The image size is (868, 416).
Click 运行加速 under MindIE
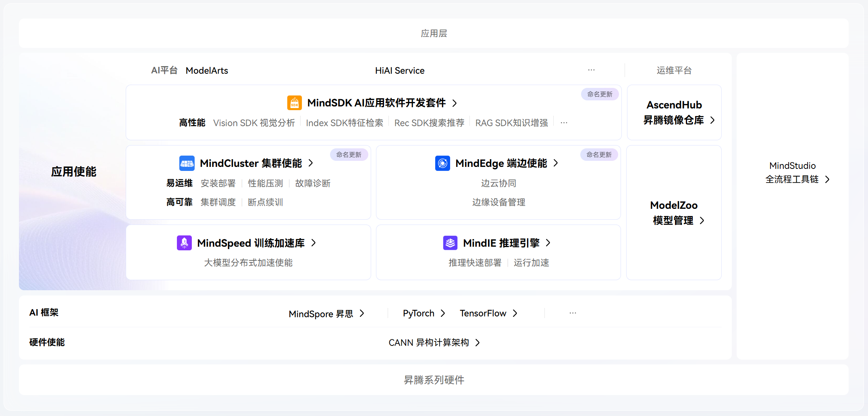coord(531,263)
